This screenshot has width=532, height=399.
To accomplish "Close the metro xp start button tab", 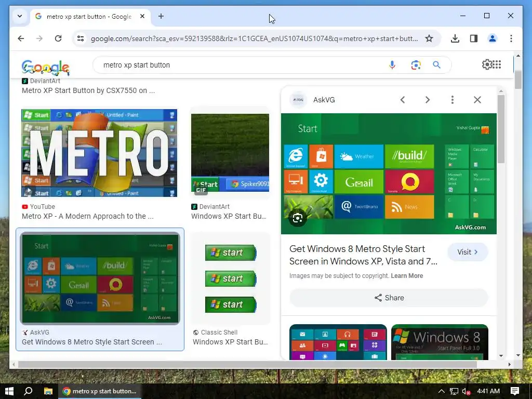I will pos(142,16).
